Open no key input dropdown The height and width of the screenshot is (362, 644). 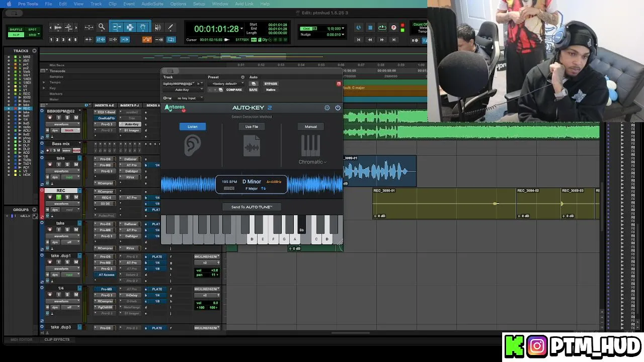point(189,98)
